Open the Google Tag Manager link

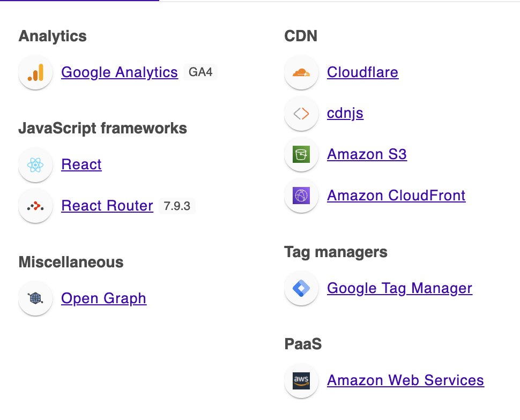tap(399, 288)
